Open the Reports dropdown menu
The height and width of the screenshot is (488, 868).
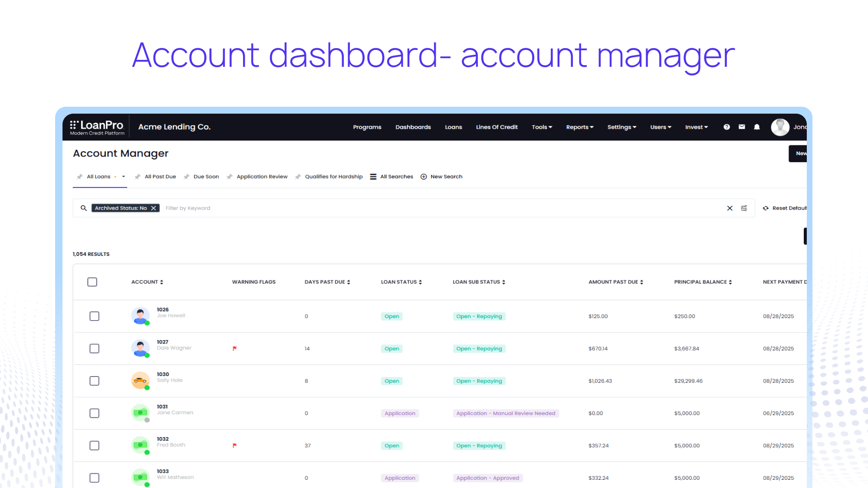579,127
